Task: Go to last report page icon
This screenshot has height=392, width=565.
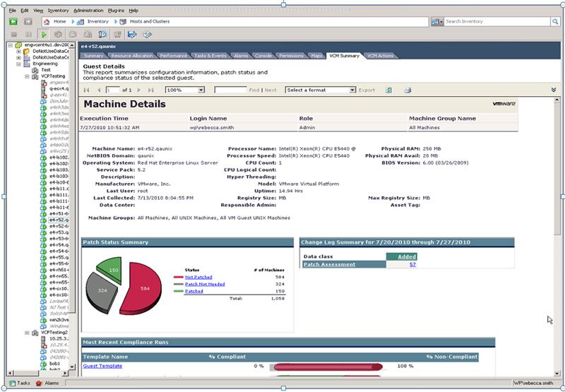Action: (150, 90)
